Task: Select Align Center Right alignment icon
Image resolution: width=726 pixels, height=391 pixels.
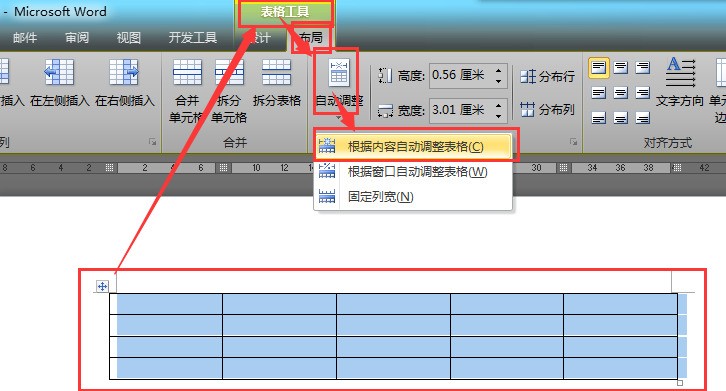Action: pyautogui.click(x=642, y=93)
